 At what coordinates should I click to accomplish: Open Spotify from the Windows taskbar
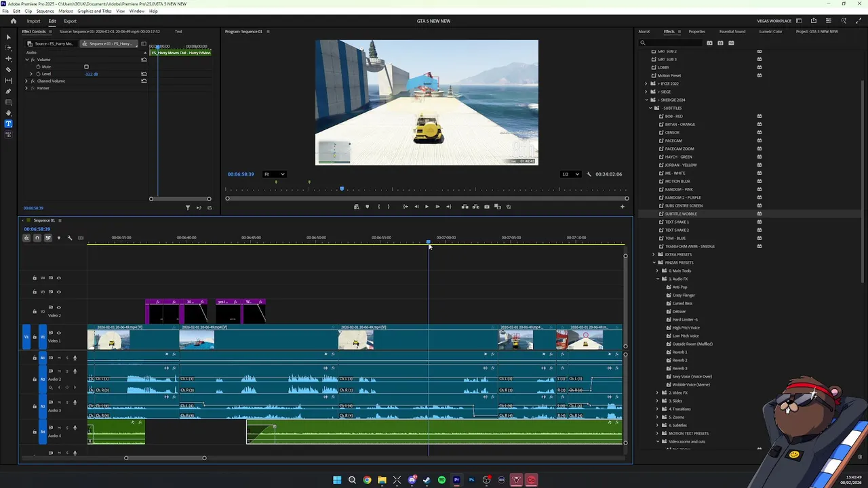441,480
